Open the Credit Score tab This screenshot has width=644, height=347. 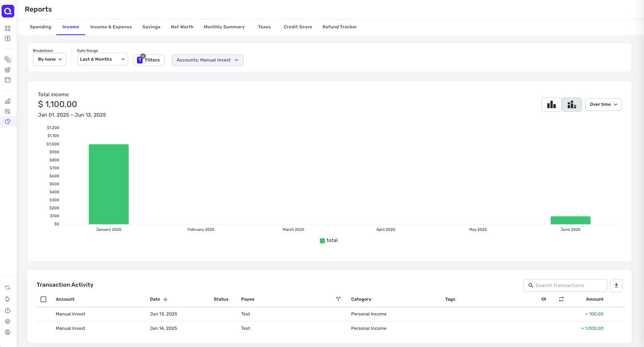[298, 27]
